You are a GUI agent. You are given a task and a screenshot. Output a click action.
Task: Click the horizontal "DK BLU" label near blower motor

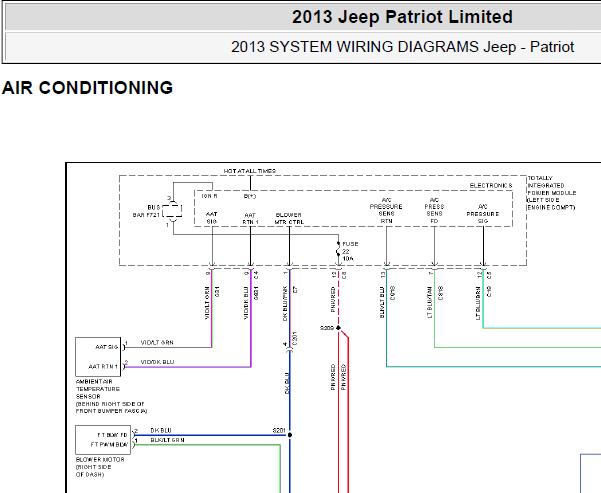click(x=161, y=431)
